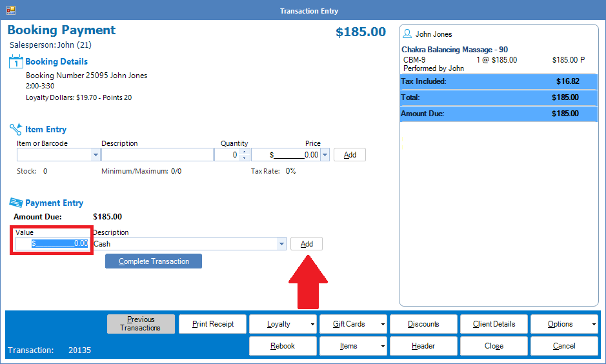Click the payment Value amount field
This screenshot has width=606, height=364.
pyautogui.click(x=52, y=244)
